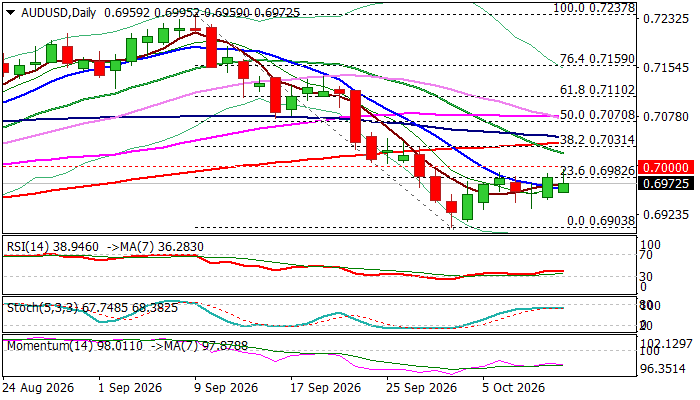Click the Momentum(14) 98.0110 indicator label
This screenshot has width=700, height=400.
click(75, 346)
